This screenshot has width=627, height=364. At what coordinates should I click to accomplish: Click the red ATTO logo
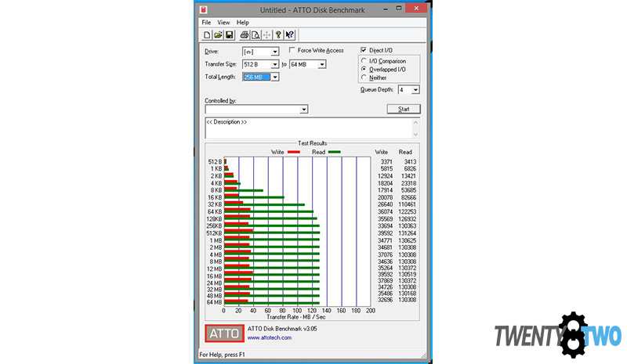pos(224,333)
